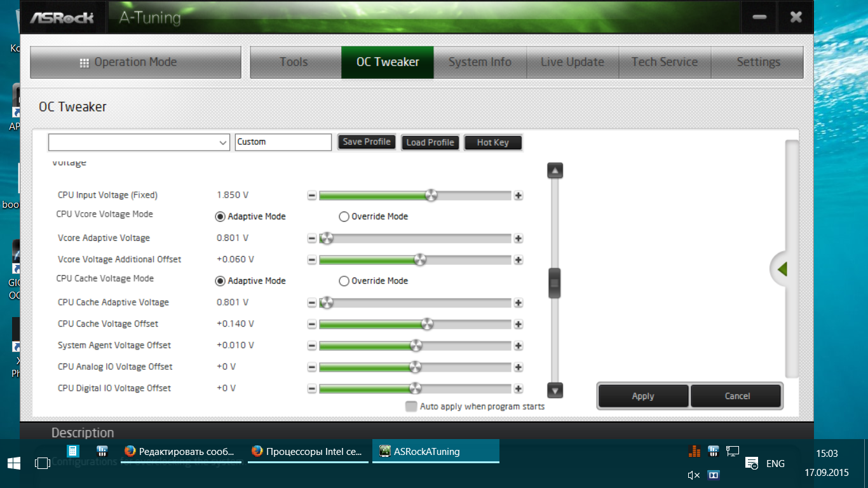The width and height of the screenshot is (868, 488).
Task: Click the settings list scrollbar thumb
Action: pos(555,283)
